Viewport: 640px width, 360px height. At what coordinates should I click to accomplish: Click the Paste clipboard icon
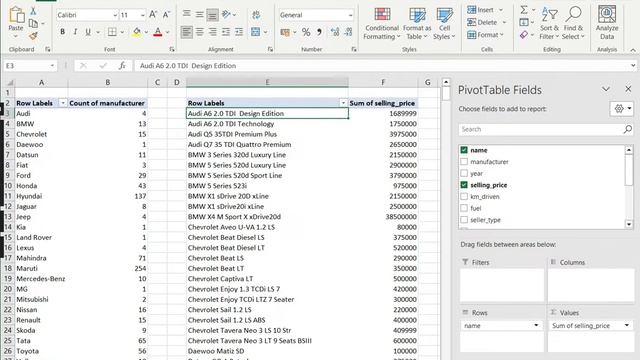tap(16, 15)
